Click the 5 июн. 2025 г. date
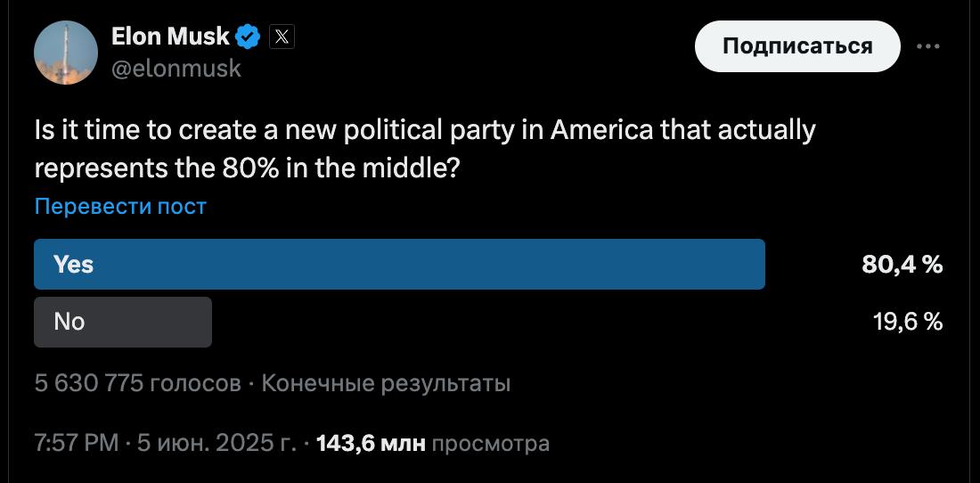The image size is (980, 483). (216, 443)
